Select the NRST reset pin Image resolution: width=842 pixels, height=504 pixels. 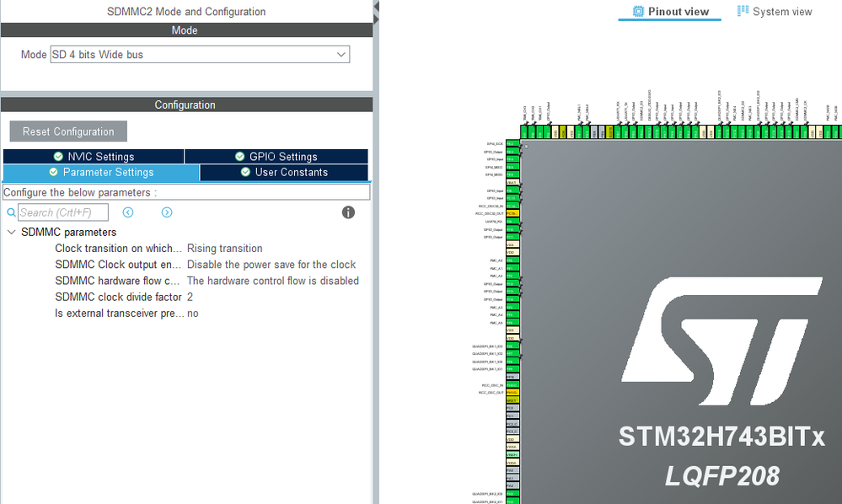512,400
